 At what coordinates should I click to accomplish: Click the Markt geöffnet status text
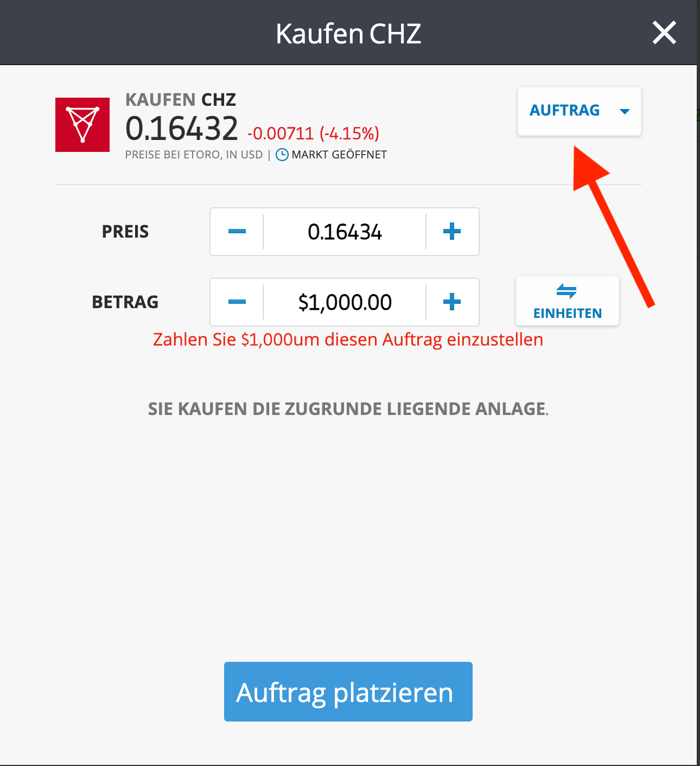tap(339, 155)
